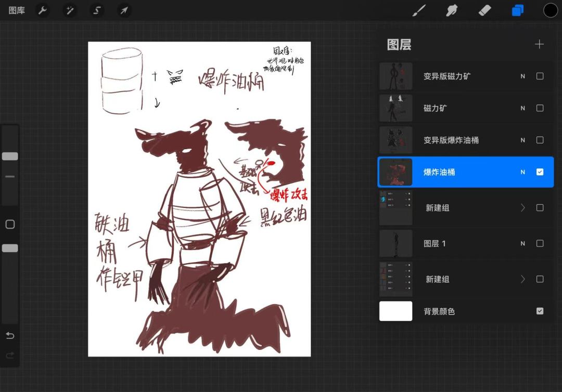Open blend mode N for 图层 1
562x392 pixels.
click(x=522, y=243)
